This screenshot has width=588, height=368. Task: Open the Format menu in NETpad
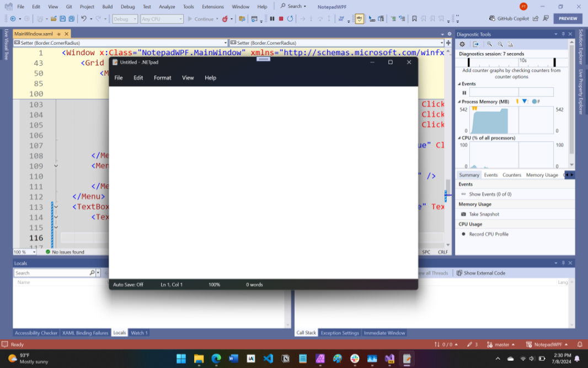coord(162,78)
